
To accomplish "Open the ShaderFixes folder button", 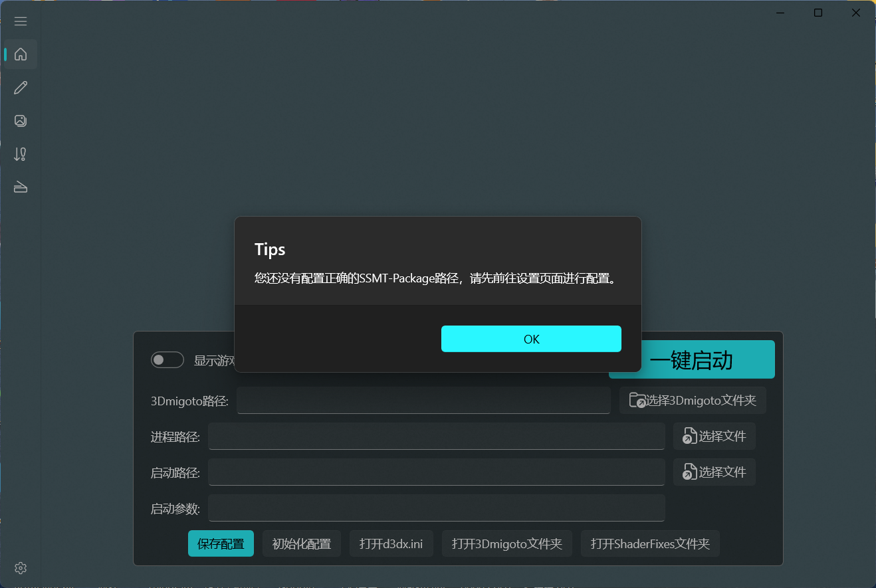I will 650,543.
